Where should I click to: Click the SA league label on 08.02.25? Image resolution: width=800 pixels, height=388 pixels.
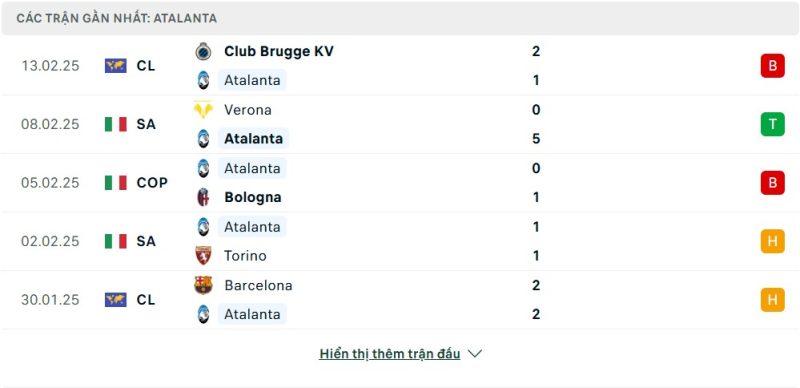click(x=146, y=124)
